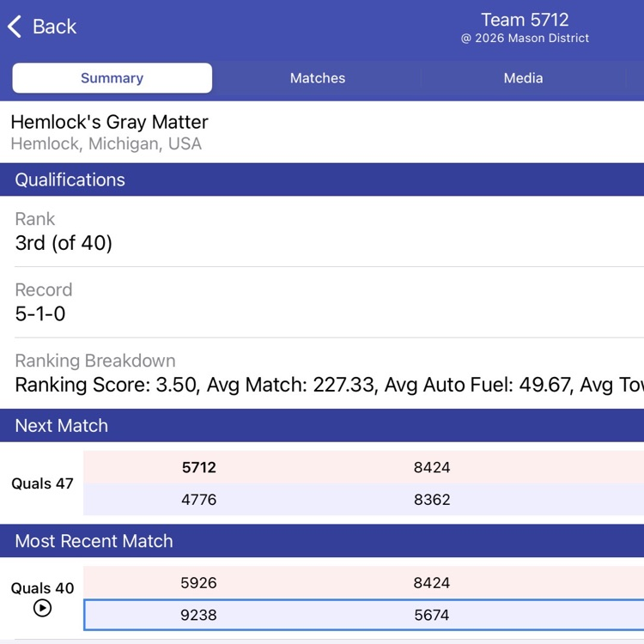This screenshot has width=644, height=644.
Task: Select team 8362 in Quals 47
Action: 431,500
